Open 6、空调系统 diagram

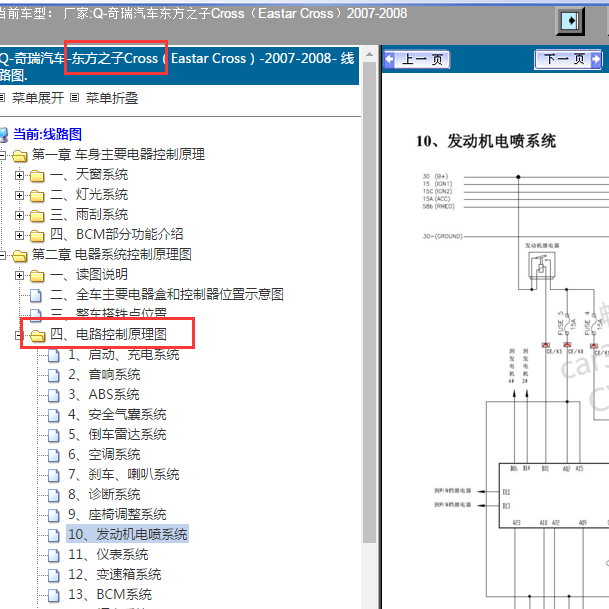coord(104,454)
